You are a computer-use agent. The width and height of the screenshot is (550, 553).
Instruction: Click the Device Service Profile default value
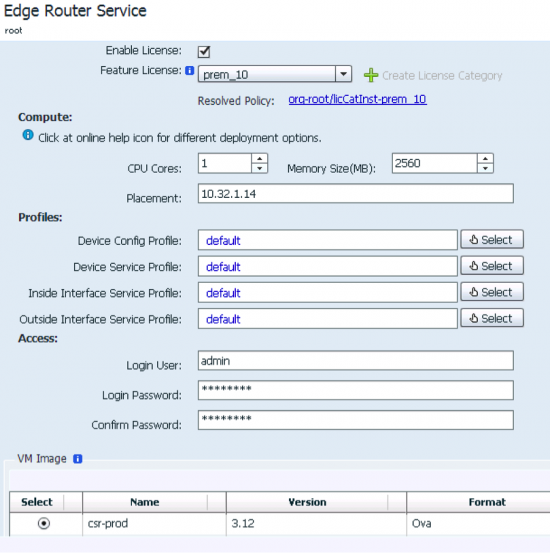click(223, 267)
